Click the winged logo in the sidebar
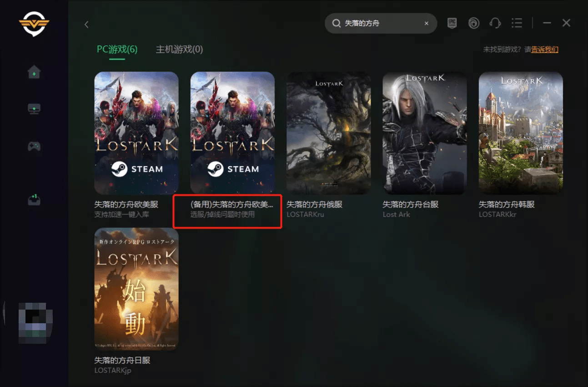 34,23
